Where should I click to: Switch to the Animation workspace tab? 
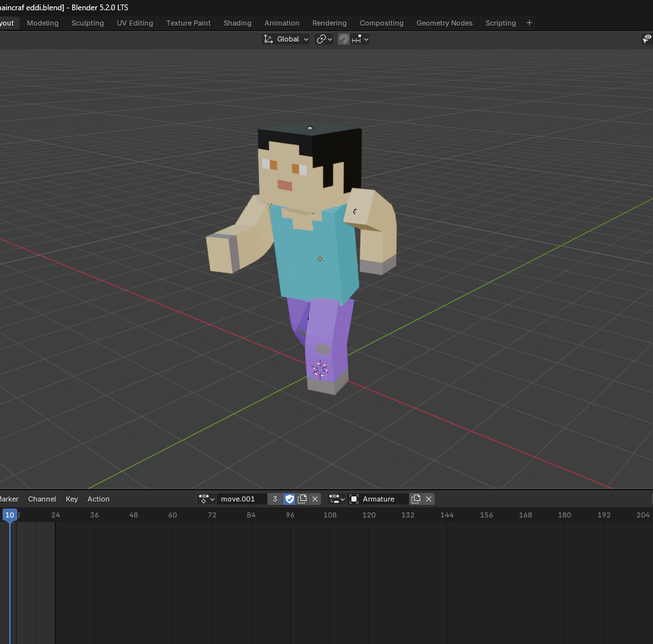coord(282,23)
